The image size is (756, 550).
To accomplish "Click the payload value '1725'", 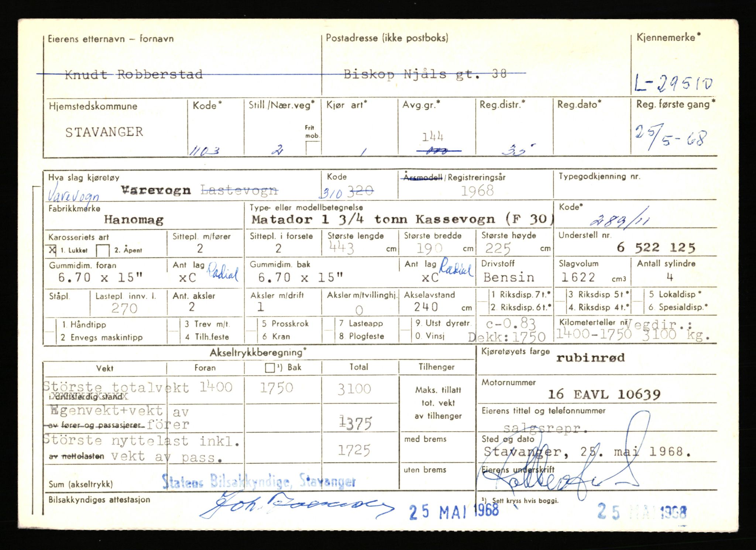I will [x=354, y=450].
